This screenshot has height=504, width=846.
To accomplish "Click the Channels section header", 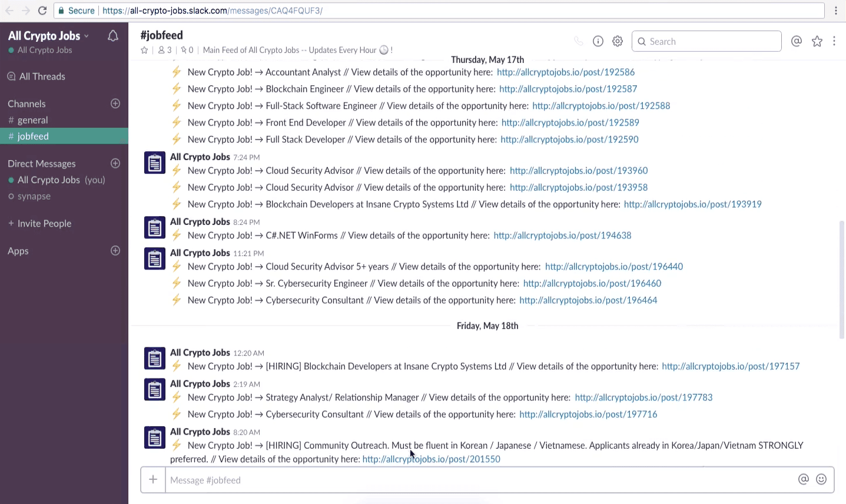I will 26,104.
